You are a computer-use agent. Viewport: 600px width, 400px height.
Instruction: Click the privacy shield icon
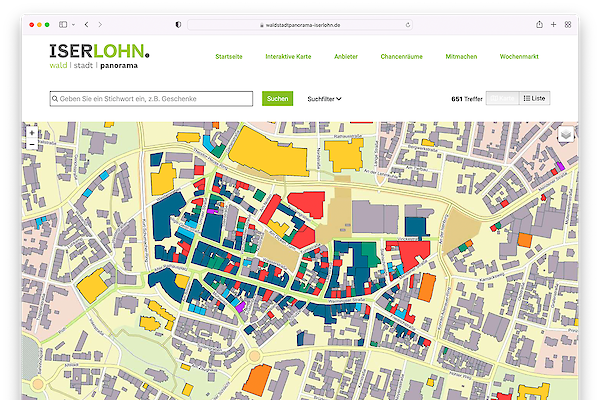point(178,23)
